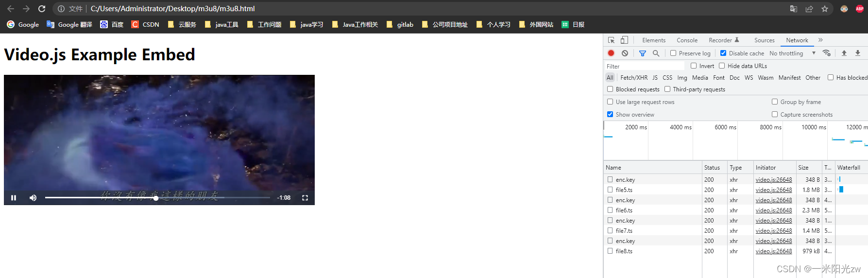This screenshot has width=868, height=278.
Task: Go back to the previous page
Action: click(x=11, y=9)
